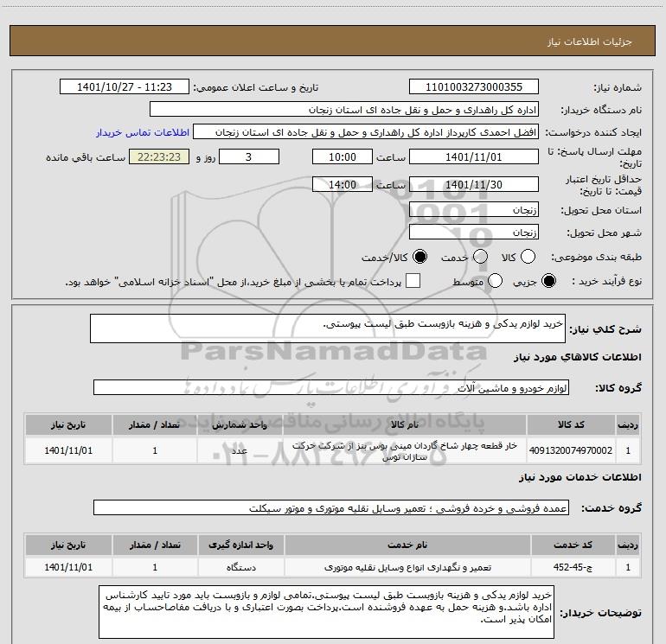Click the remaining days field showing 3
Image resolution: width=666 pixels, height=644 pixels.
coord(249,156)
